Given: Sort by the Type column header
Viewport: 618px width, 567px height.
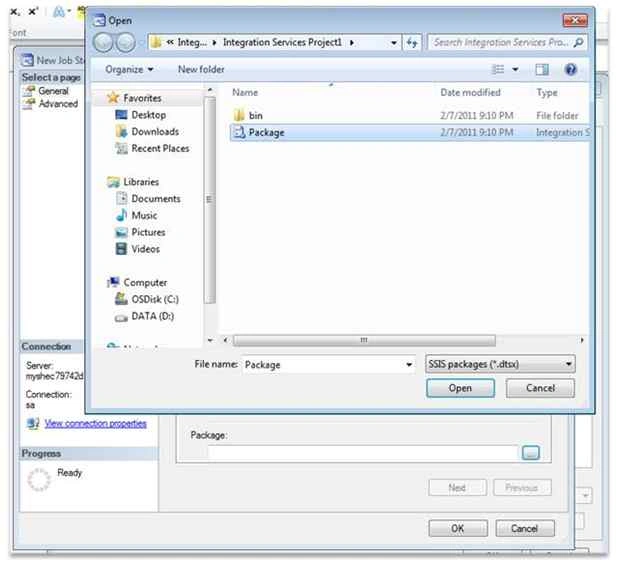Looking at the screenshot, I should (547, 93).
